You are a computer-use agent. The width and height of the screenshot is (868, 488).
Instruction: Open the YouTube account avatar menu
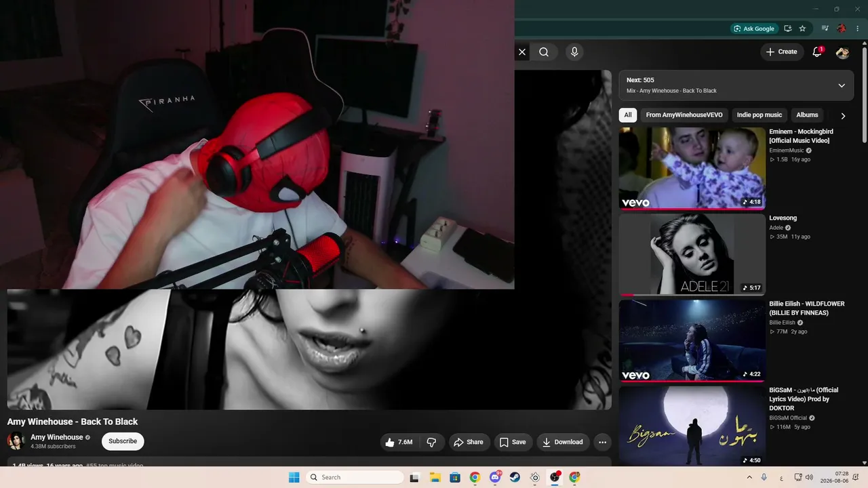(x=843, y=52)
